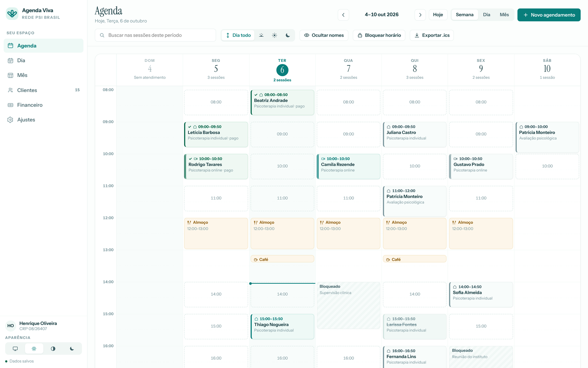Screen dimensions: 588x368
Task: Open cancelled Larissa Fontes session
Action: [415, 326]
